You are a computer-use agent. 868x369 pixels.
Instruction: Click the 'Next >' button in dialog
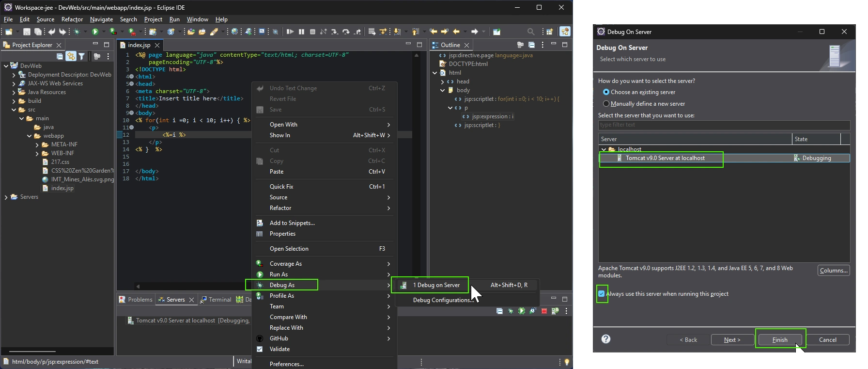[732, 340]
